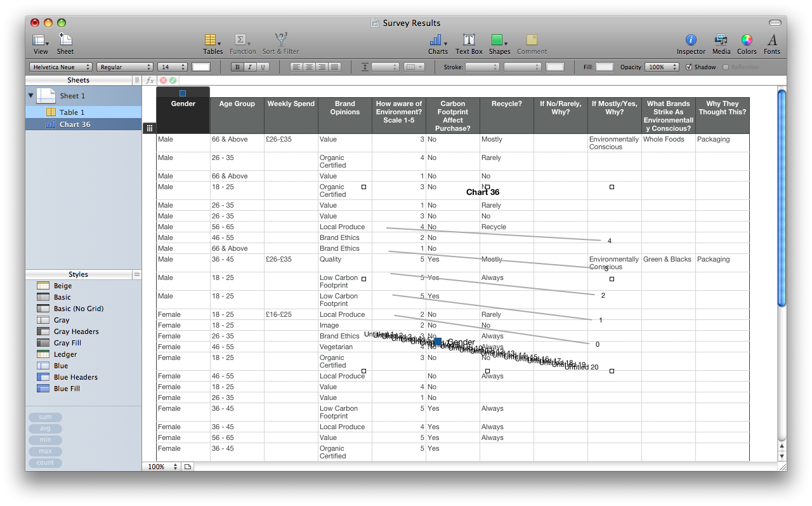Accept formula with green checkmark
Image resolution: width=812 pixels, height=506 pixels.
(173, 81)
